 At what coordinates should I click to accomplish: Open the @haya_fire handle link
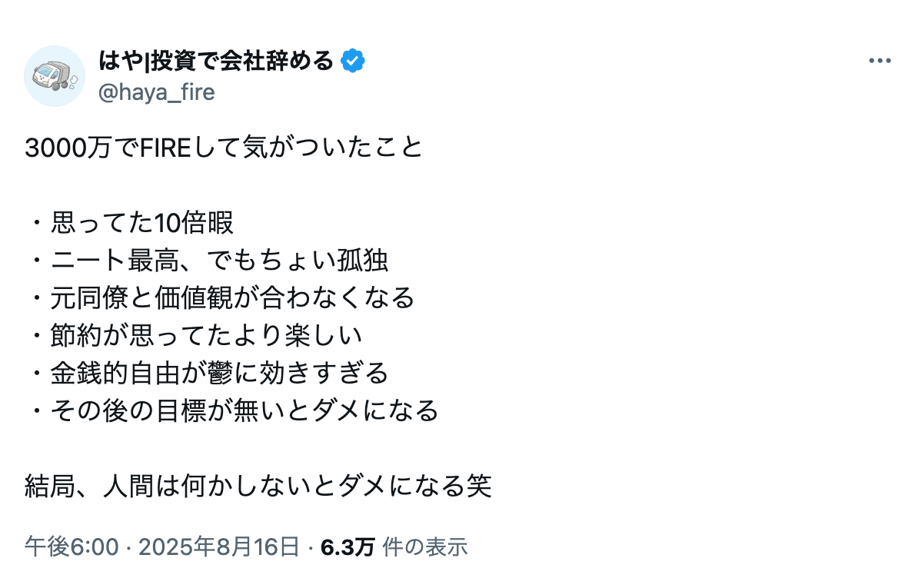(156, 92)
